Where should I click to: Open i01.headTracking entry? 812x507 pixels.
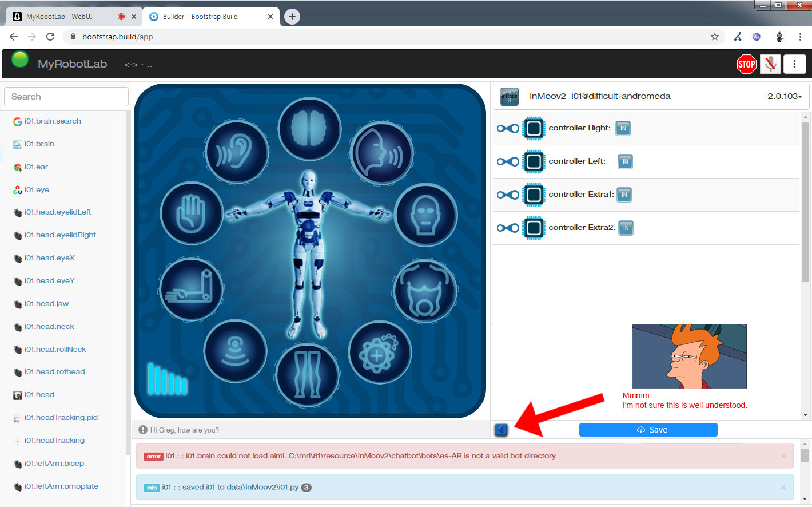coord(54,441)
